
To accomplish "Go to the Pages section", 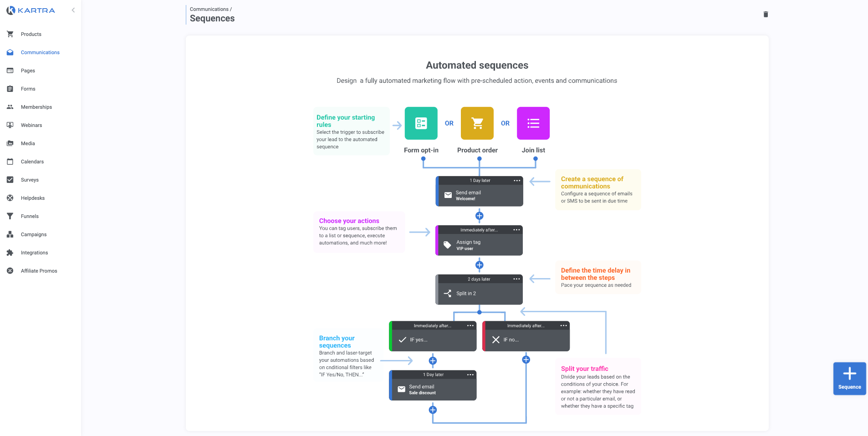I will 28,71.
